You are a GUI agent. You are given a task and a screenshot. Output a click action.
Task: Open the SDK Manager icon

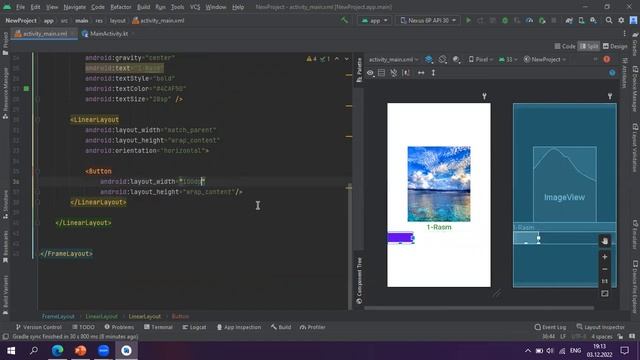[x=593, y=20]
